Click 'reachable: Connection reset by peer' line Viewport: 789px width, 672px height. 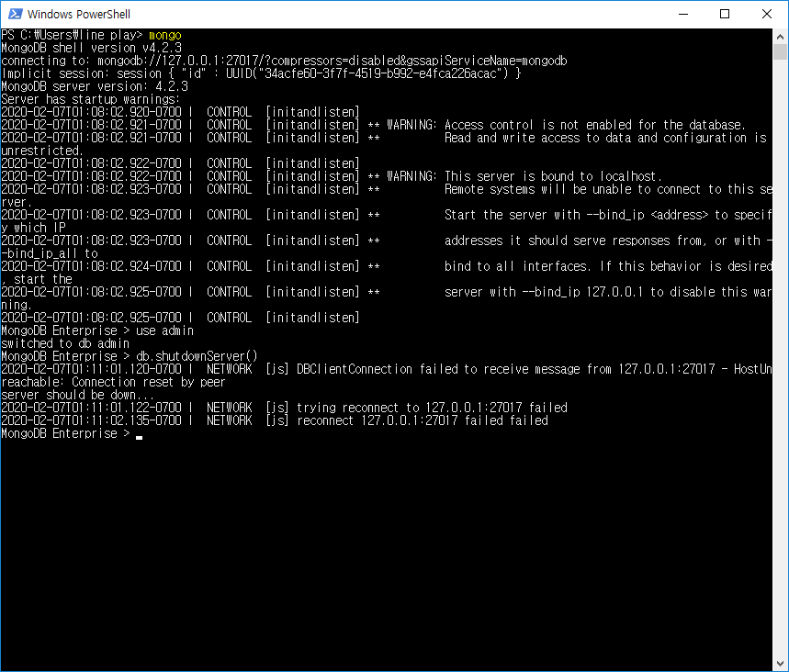point(113,382)
